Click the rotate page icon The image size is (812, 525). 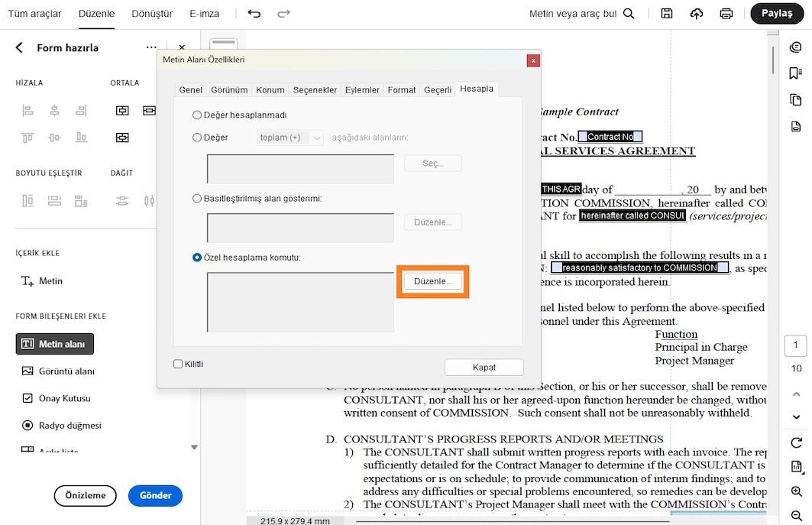796,442
